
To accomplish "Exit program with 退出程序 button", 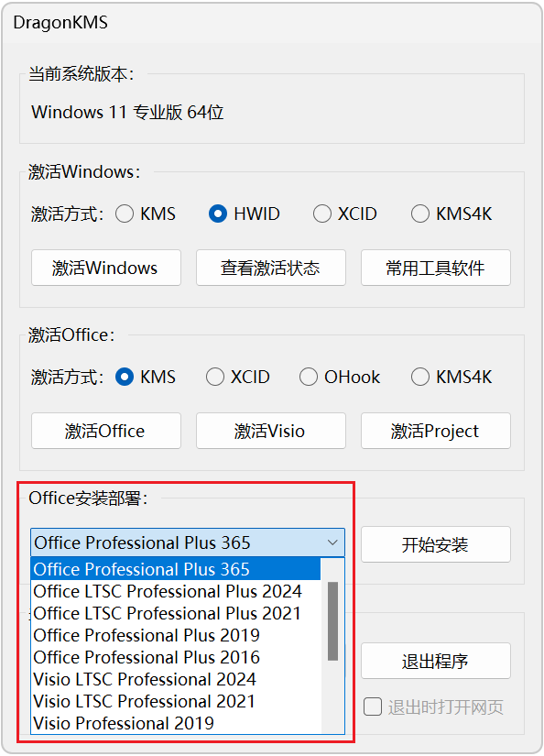I will (436, 661).
